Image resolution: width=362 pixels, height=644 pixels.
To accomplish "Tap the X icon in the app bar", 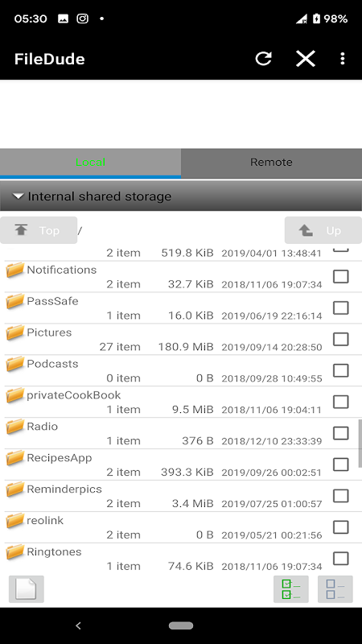I will (306, 59).
